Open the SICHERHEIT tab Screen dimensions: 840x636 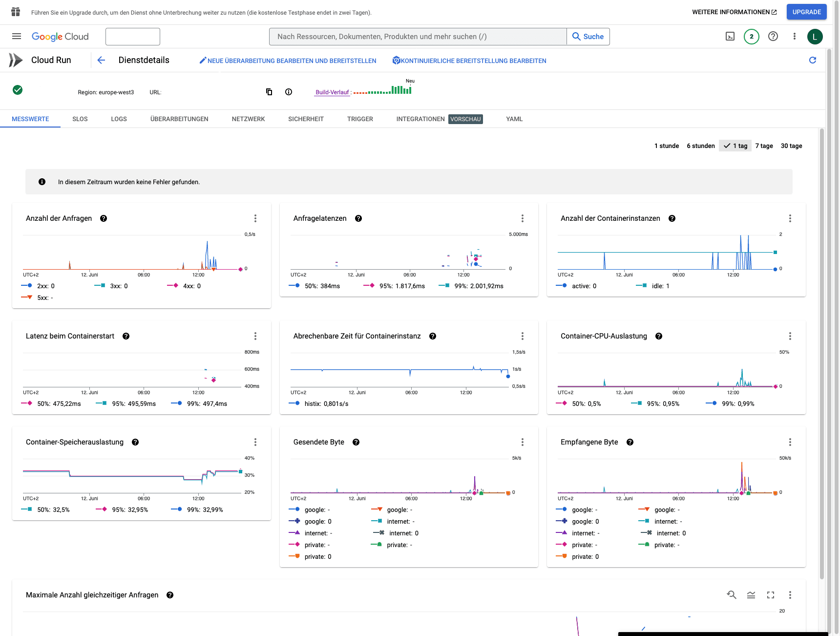pyautogui.click(x=306, y=119)
